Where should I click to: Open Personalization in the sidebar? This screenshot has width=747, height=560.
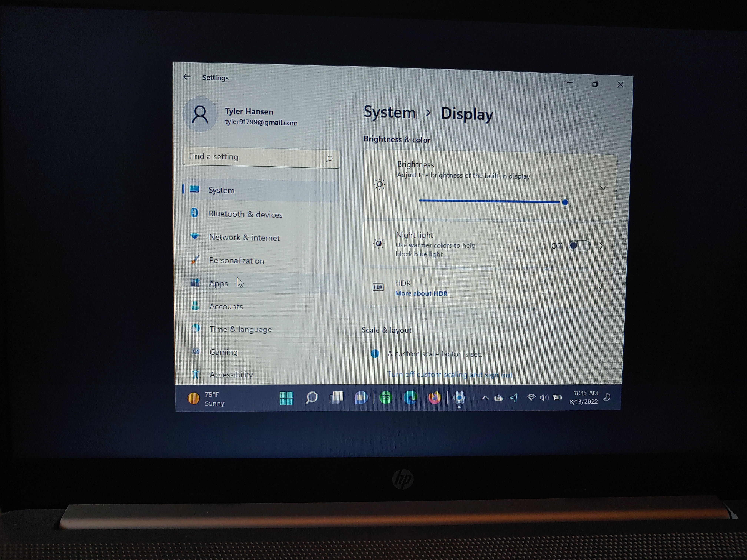click(x=236, y=260)
